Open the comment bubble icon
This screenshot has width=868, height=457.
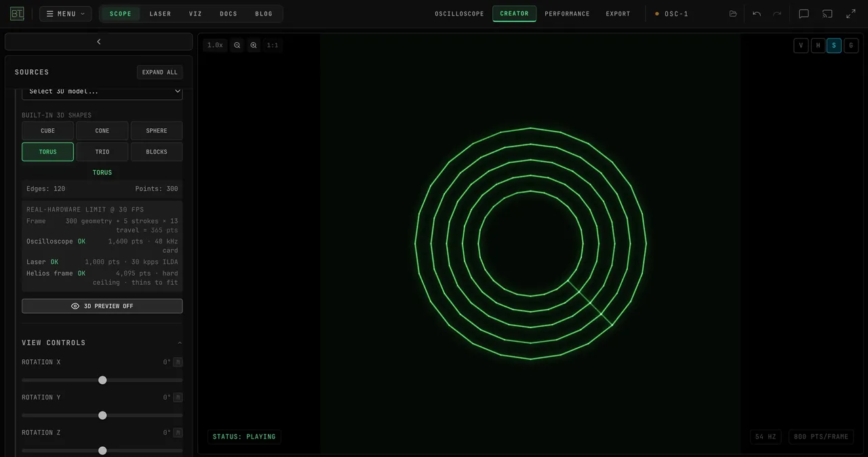coord(804,14)
